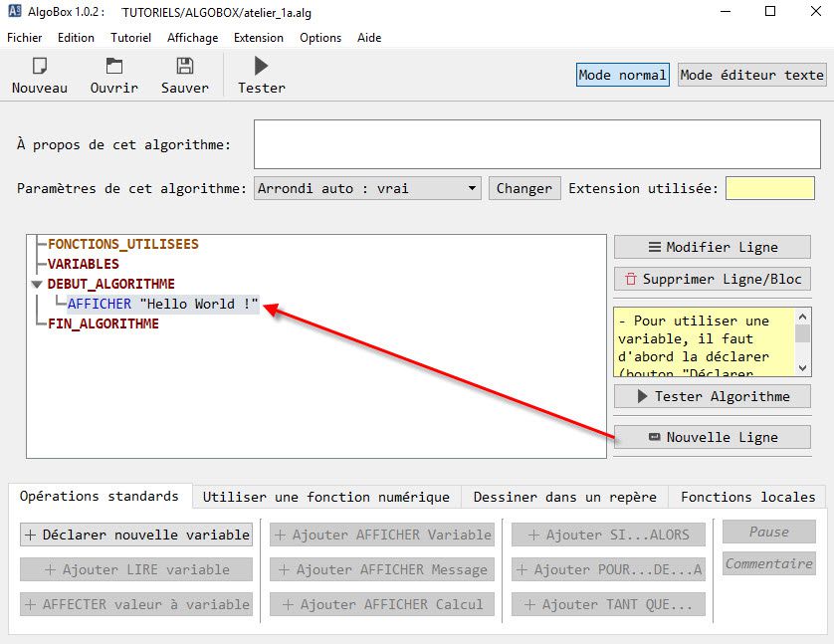The height and width of the screenshot is (644, 834).
Task: Select the FIN_ALGORITHME tree row
Action: tap(104, 323)
